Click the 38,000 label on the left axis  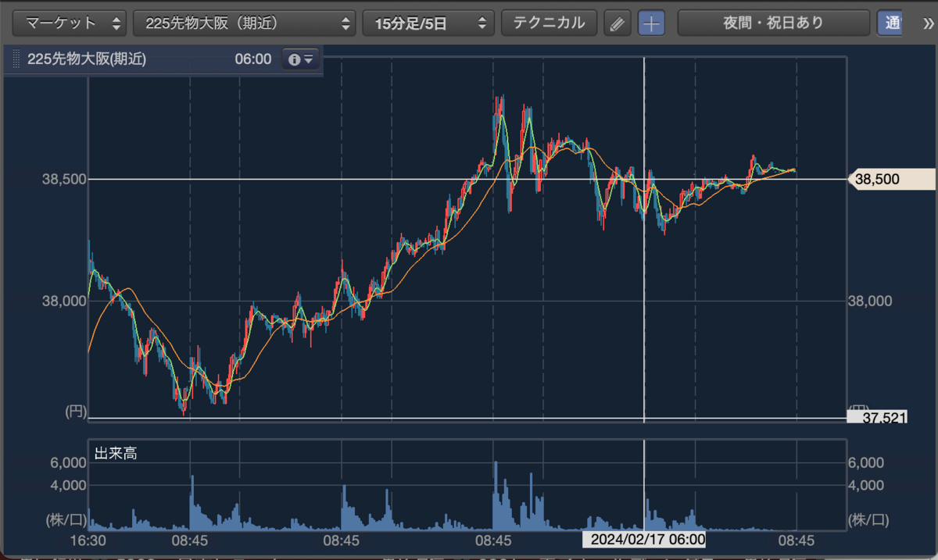coord(63,301)
